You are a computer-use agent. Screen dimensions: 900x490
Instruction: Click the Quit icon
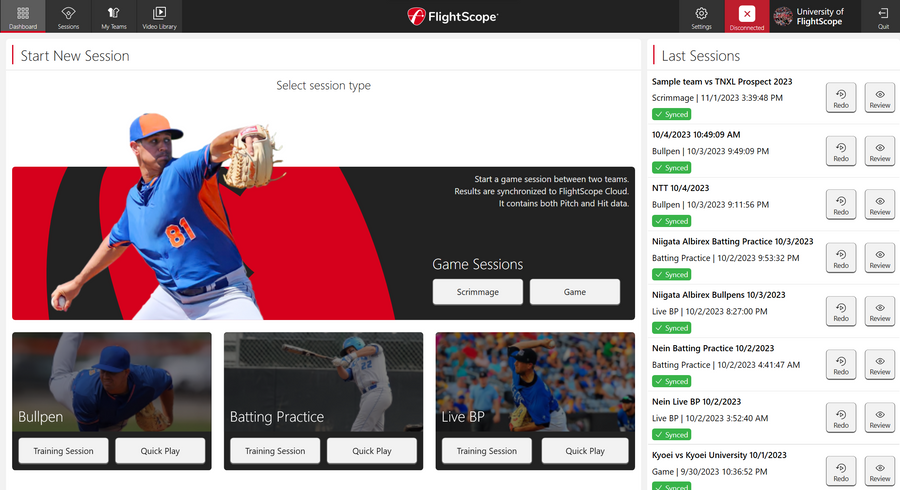coord(883,16)
